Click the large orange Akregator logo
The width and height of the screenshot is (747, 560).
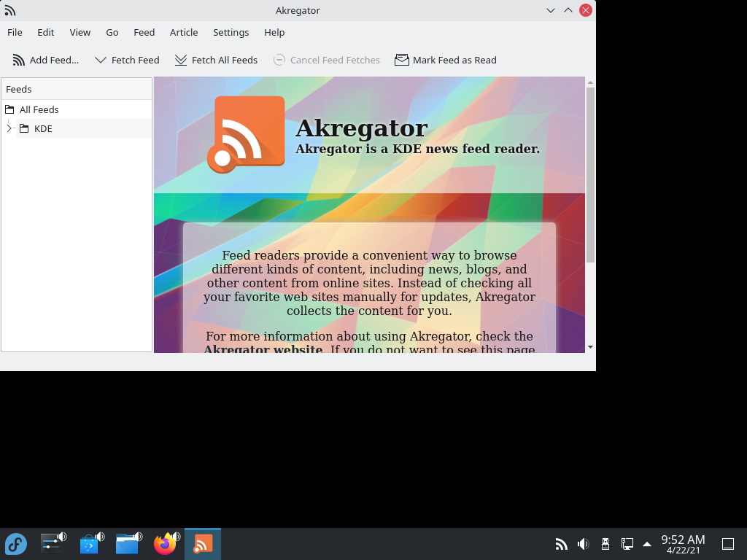pos(246,134)
